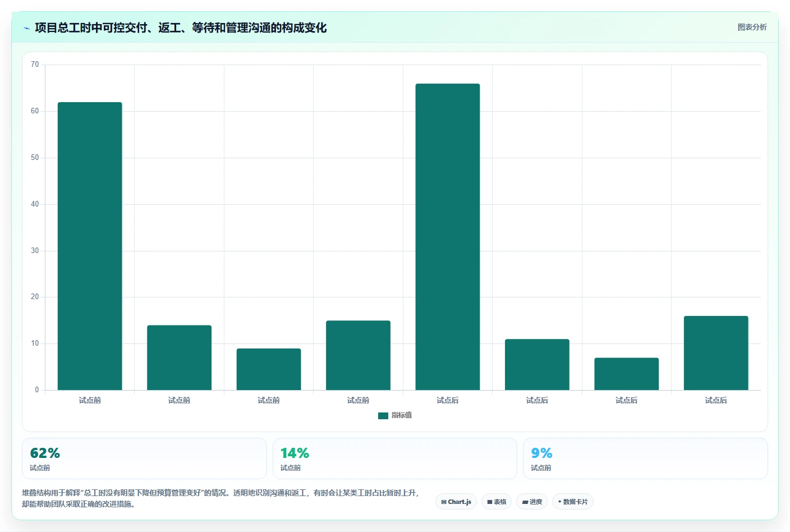Click the 图表分析 label in the header
Screen dimensions: 790x532
[752, 27]
